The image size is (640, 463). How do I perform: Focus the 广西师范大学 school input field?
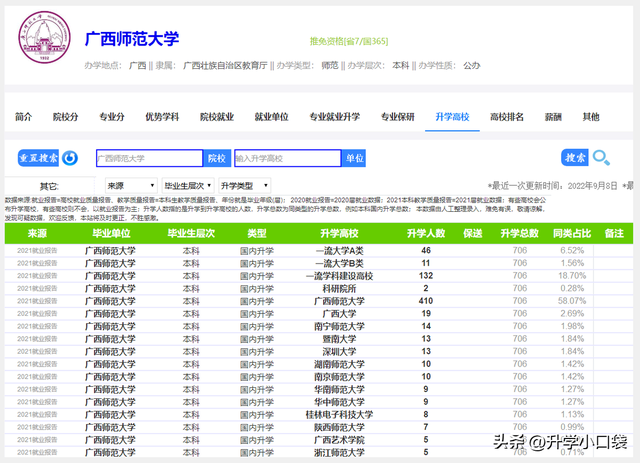[x=149, y=158]
